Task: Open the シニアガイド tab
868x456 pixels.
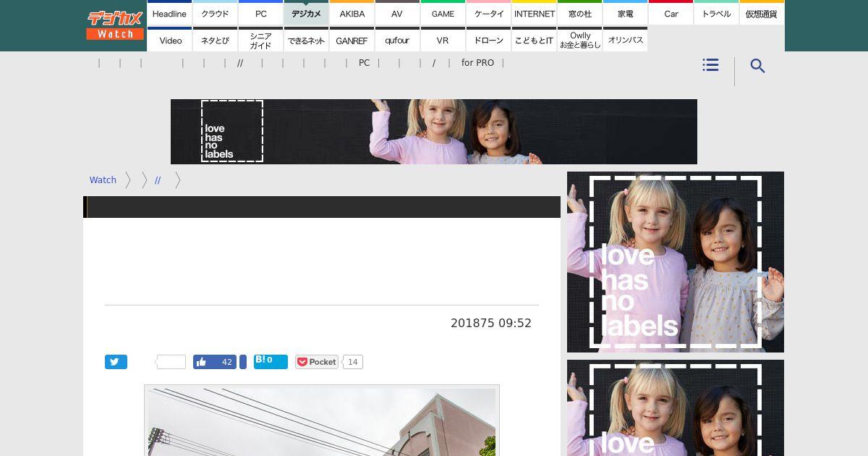Action: [x=260, y=40]
